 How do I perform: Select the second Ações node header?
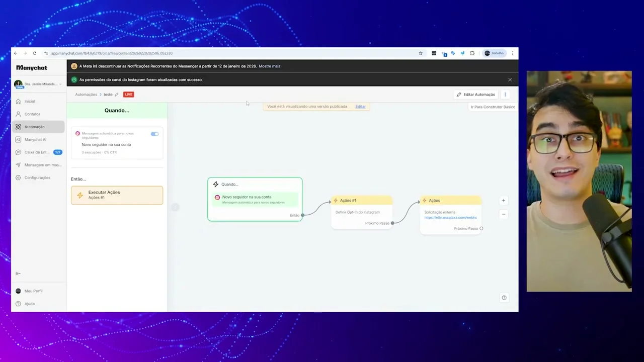click(x=451, y=201)
